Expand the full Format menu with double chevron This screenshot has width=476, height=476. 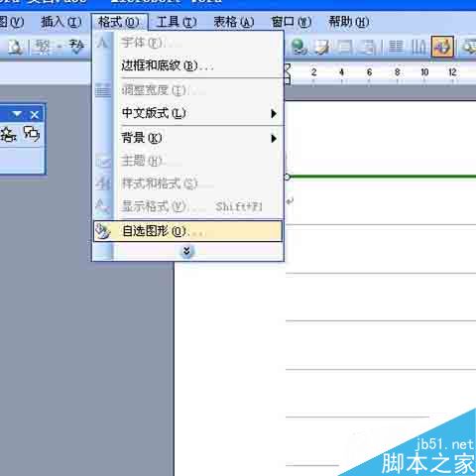(186, 252)
